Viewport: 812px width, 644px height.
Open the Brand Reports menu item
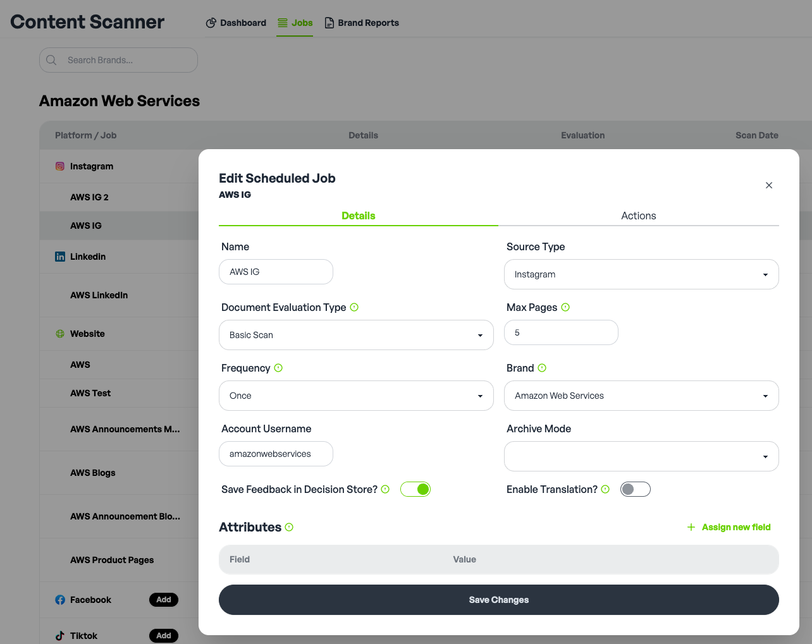pos(362,23)
